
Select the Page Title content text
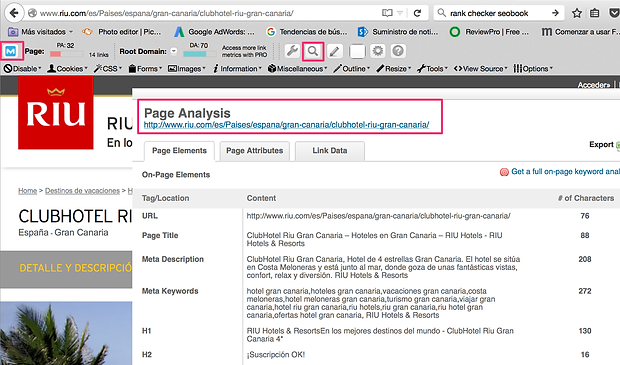click(374, 240)
